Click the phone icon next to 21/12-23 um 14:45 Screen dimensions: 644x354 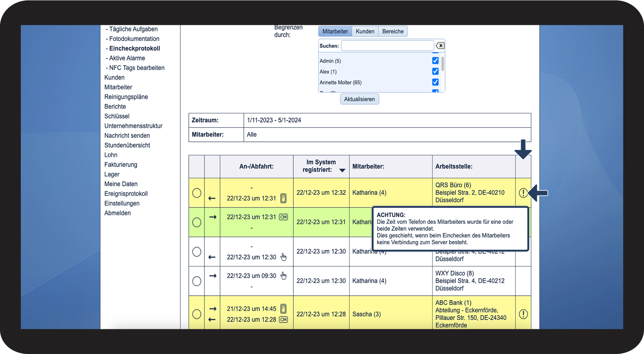coord(283,309)
